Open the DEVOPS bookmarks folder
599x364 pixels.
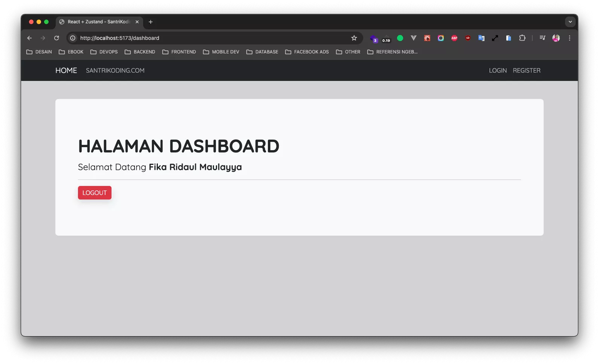coord(104,52)
